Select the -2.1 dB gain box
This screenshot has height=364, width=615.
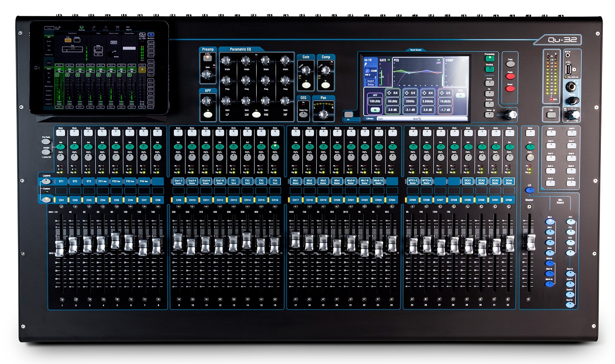tap(410, 110)
